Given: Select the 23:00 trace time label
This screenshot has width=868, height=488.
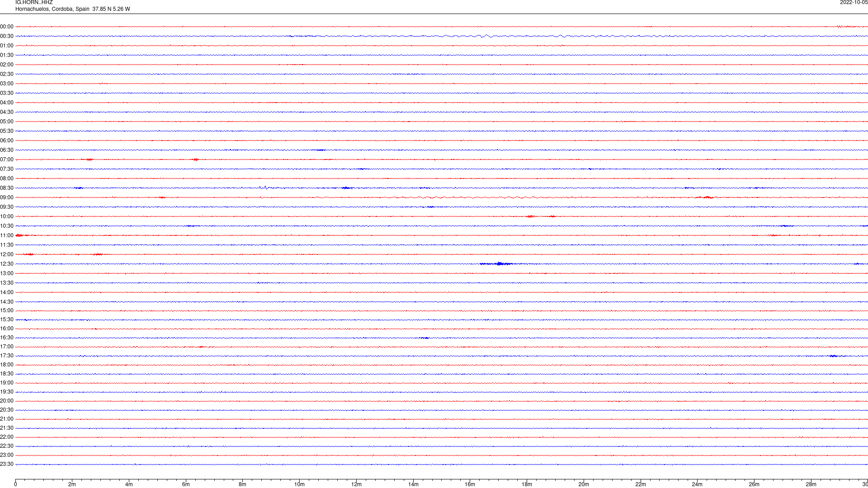Looking at the screenshot, I should pos(7,455).
